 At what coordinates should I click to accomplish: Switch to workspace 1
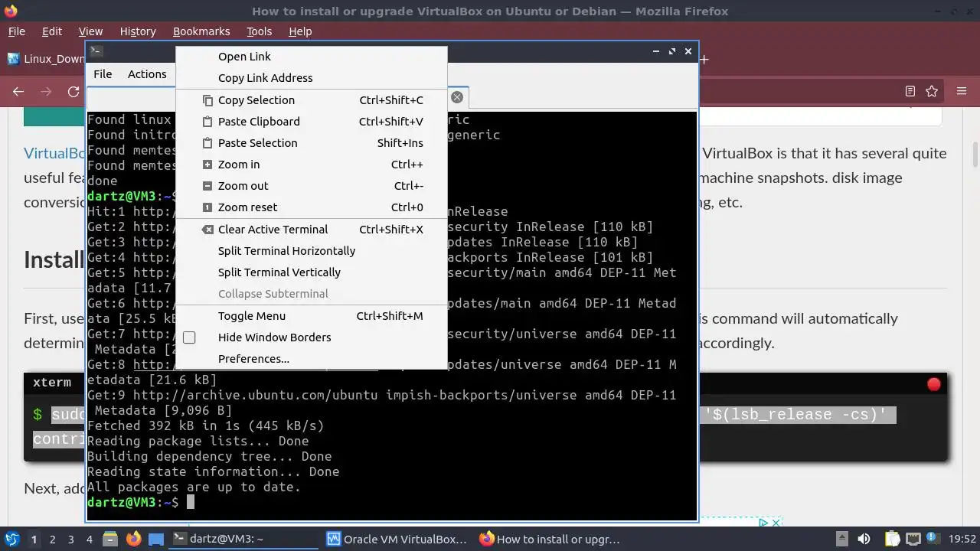pos(34,540)
